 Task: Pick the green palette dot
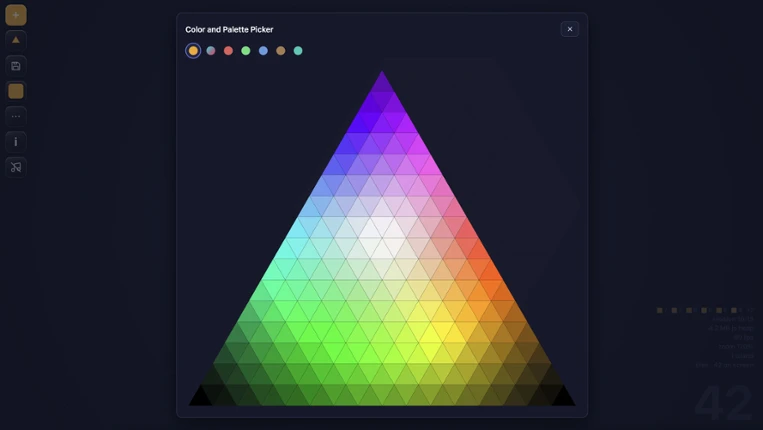click(x=246, y=51)
